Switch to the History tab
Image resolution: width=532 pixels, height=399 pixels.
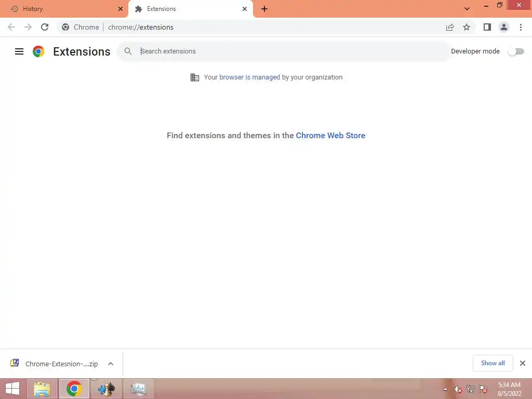[x=64, y=9]
